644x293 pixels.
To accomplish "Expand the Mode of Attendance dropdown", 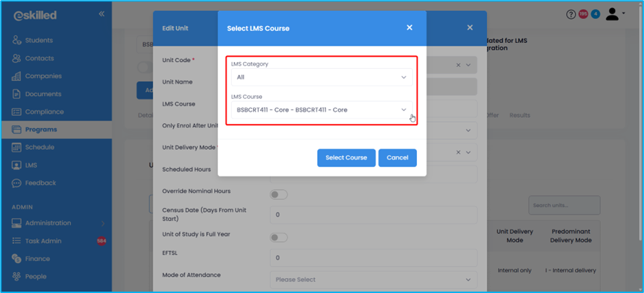I will [373, 279].
